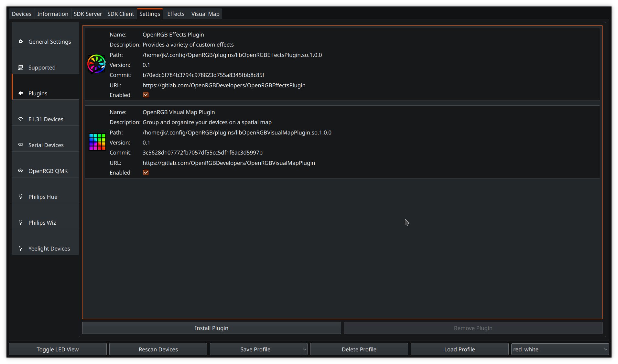Click the OpenRGB QMK keyboard icon
This screenshot has height=364, width=618.
coord(21,171)
